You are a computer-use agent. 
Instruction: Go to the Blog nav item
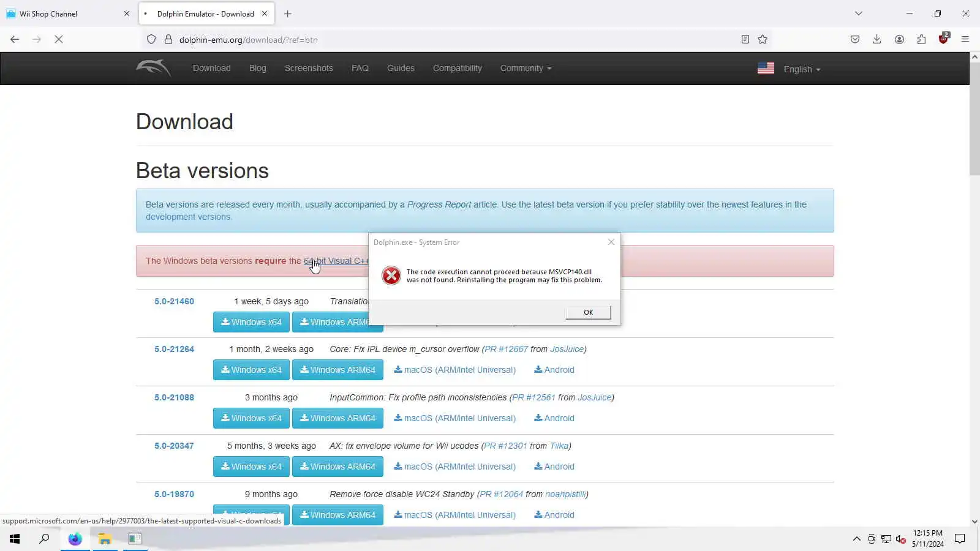(258, 68)
